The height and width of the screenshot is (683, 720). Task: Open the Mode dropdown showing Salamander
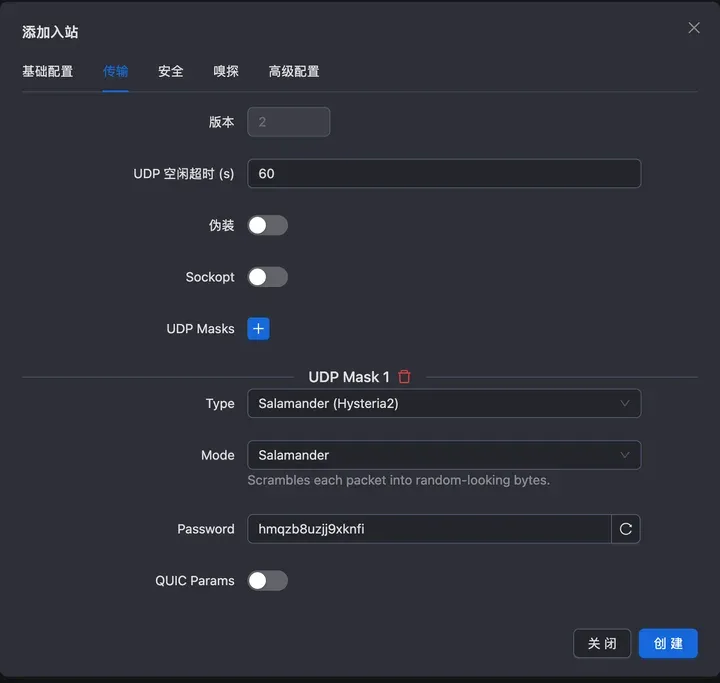coord(444,455)
